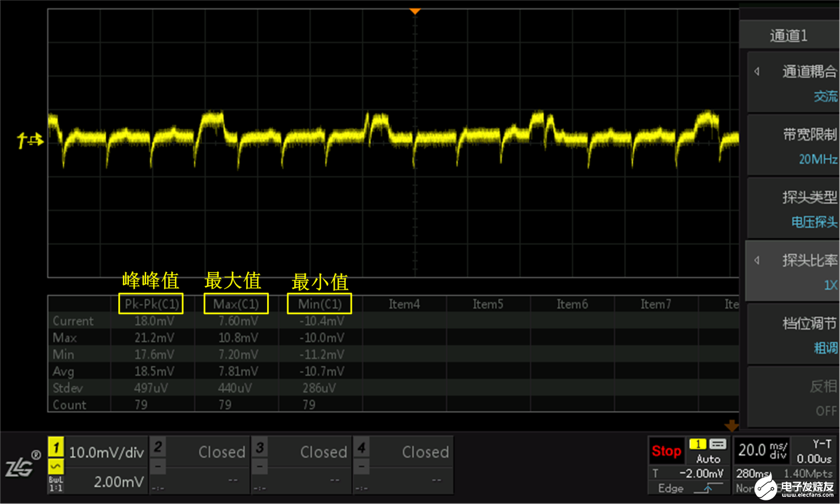Click the grey icon beside the trigger source badge
This screenshot has height=504, width=840.
point(718,444)
